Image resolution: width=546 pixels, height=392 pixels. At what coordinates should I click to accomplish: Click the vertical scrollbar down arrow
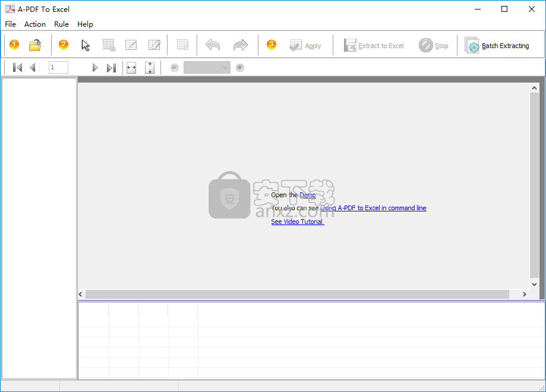click(534, 284)
